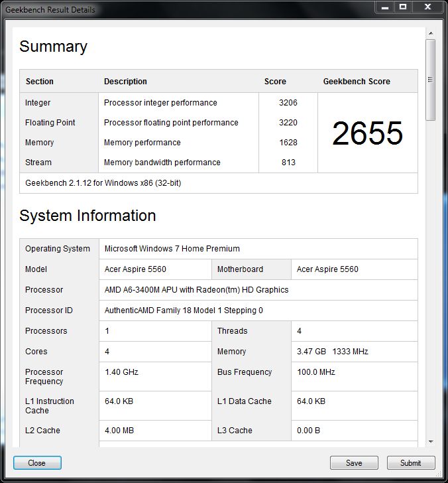Click 'Processor floating point performance' description

[x=171, y=123]
